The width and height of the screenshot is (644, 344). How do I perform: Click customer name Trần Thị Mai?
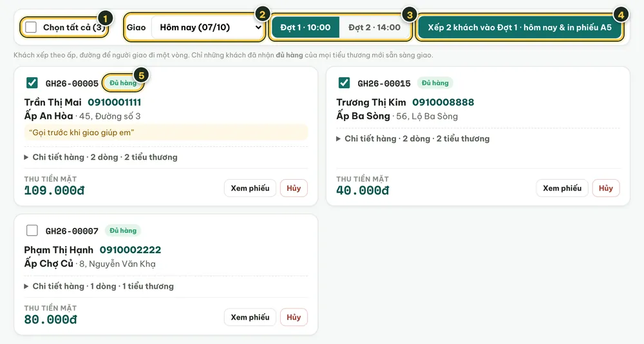(x=53, y=102)
